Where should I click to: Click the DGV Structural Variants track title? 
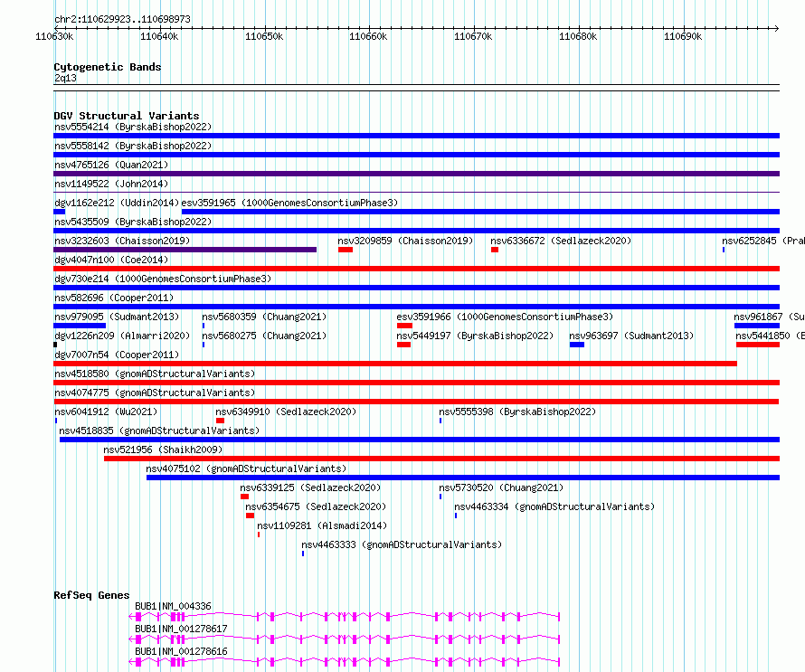[x=127, y=116]
